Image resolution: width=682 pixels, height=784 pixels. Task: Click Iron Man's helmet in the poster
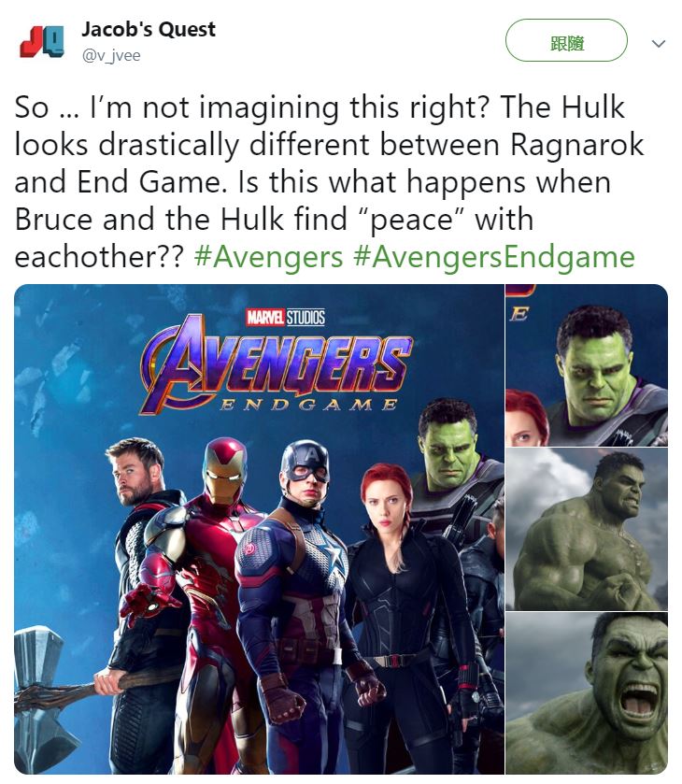[224, 471]
